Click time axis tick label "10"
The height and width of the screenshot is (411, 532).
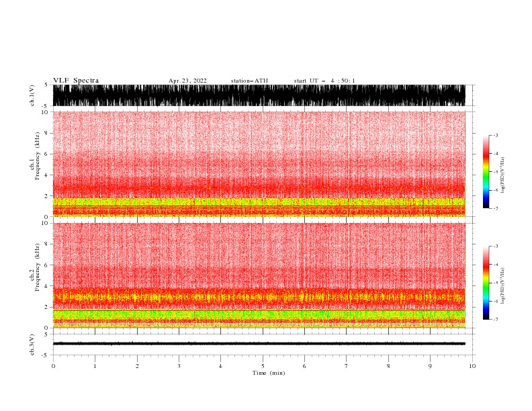pyautogui.click(x=472, y=366)
